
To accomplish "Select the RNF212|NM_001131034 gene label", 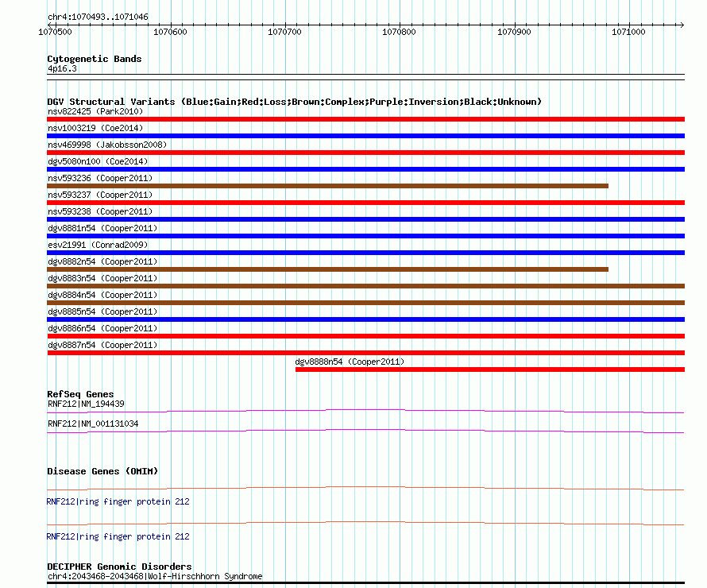I will (93, 424).
